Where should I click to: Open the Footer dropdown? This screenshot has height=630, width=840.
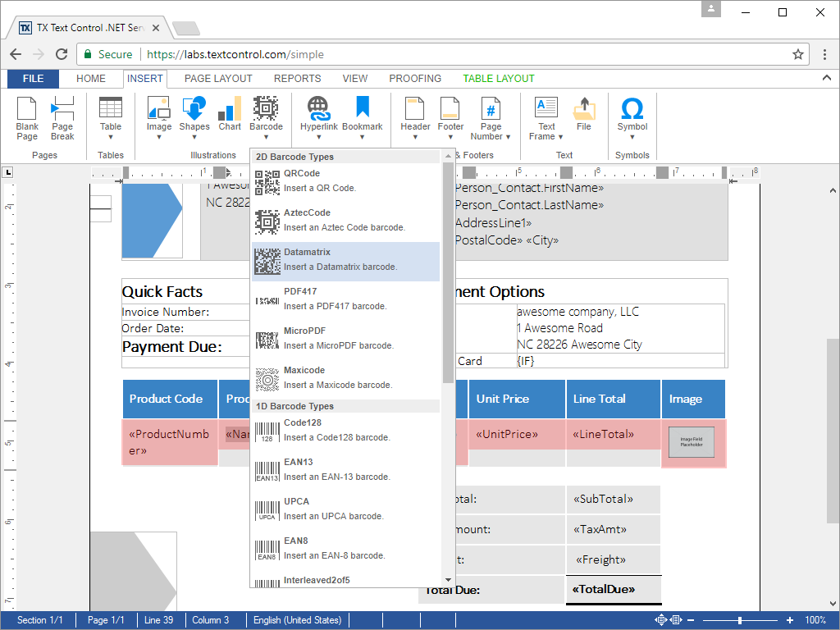450,118
